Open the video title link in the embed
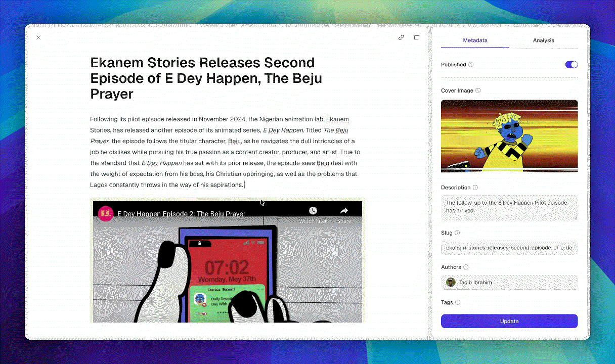 pyautogui.click(x=182, y=214)
